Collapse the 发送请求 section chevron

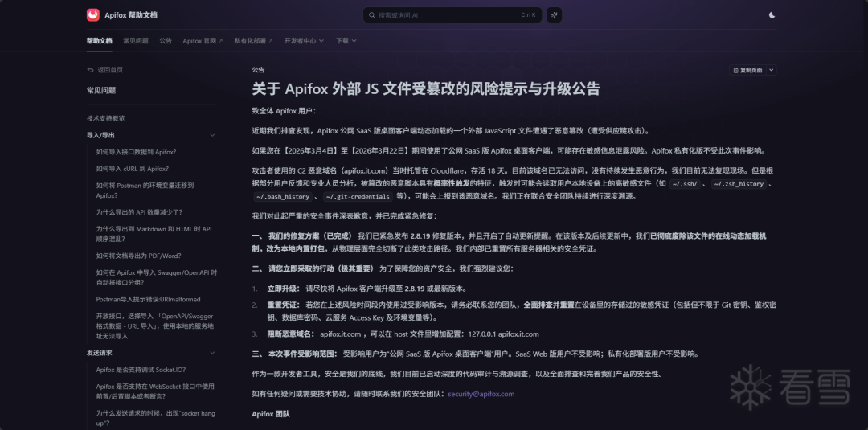212,353
